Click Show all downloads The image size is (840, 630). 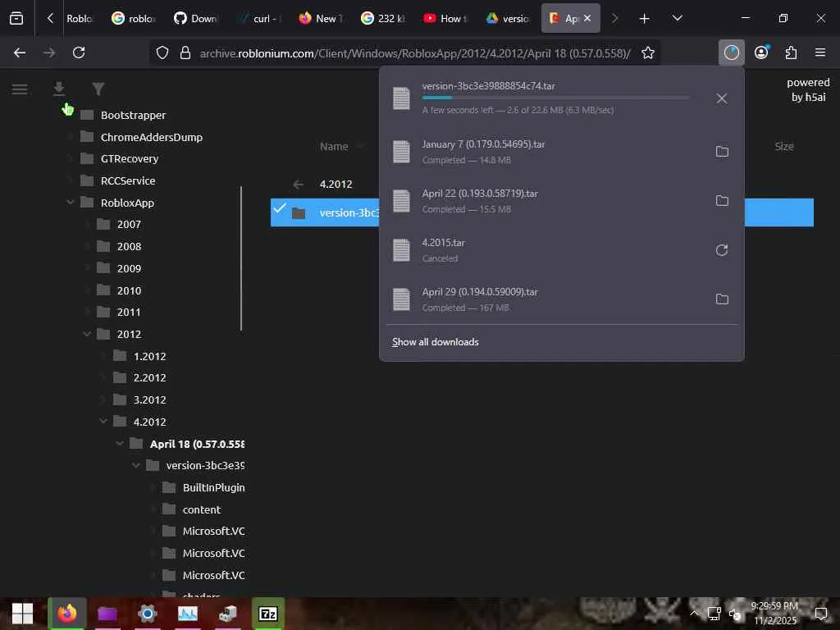click(435, 342)
